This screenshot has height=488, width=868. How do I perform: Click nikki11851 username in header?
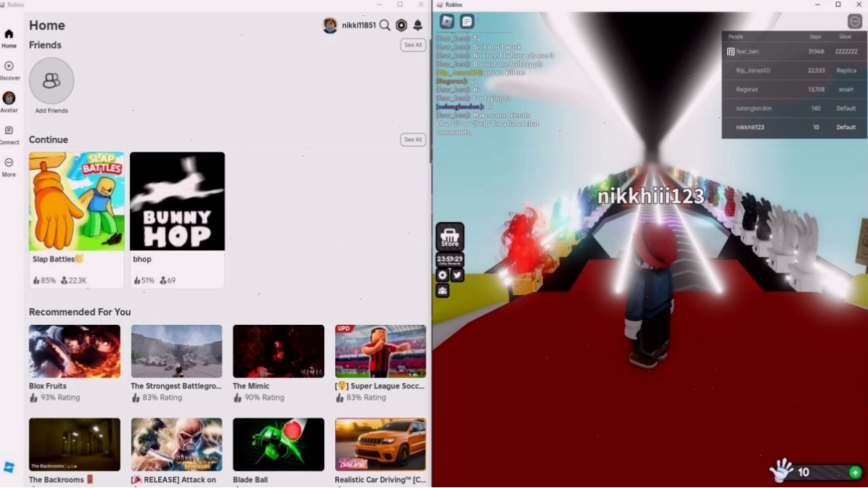(359, 25)
